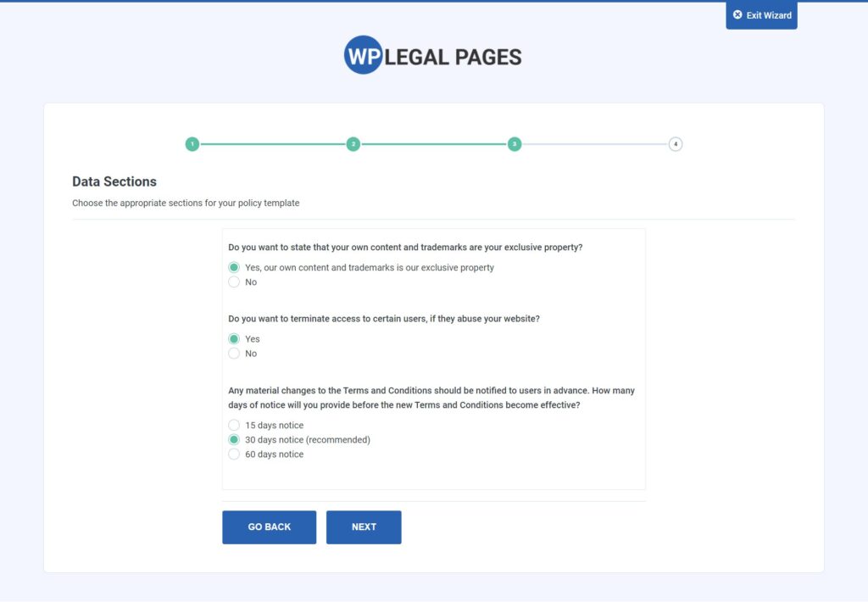This screenshot has width=868, height=602.
Task: Select step 4 in the wizard progress bar
Action: [676, 144]
